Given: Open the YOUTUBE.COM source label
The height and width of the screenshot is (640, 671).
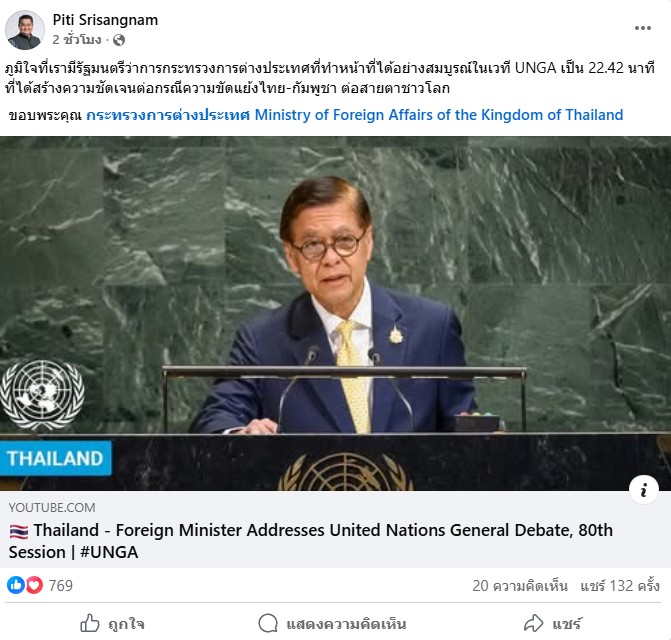Looking at the screenshot, I should pyautogui.click(x=52, y=507).
